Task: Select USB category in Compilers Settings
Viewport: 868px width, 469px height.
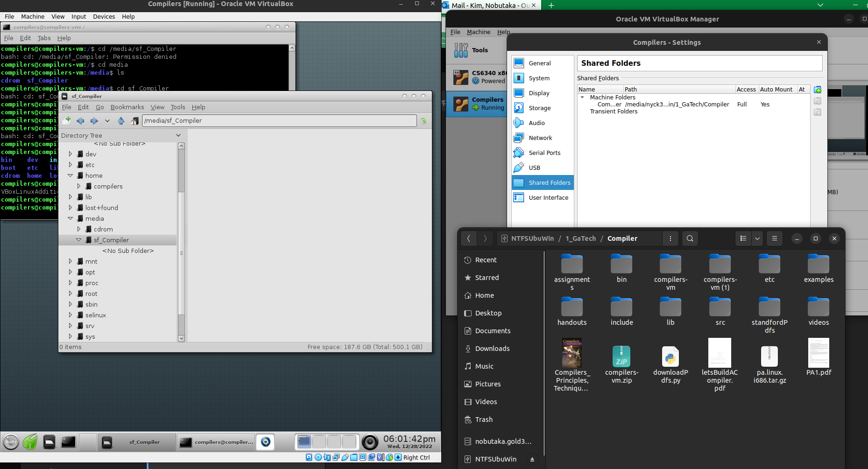Action: point(542,168)
